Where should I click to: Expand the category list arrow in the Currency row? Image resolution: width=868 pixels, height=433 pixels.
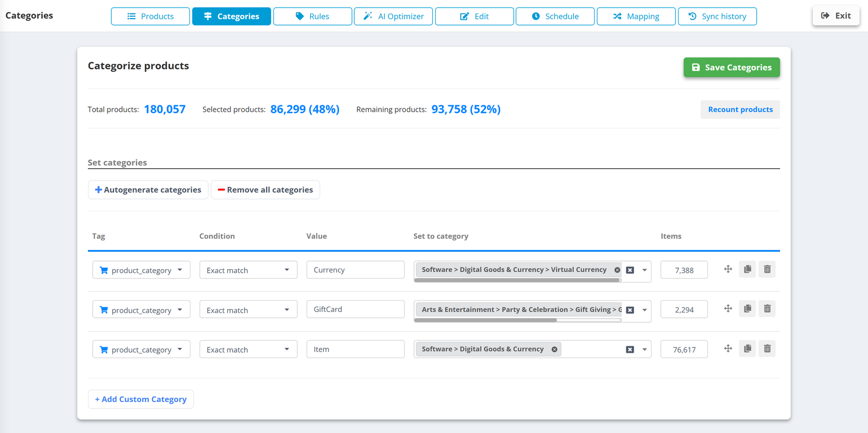644,270
